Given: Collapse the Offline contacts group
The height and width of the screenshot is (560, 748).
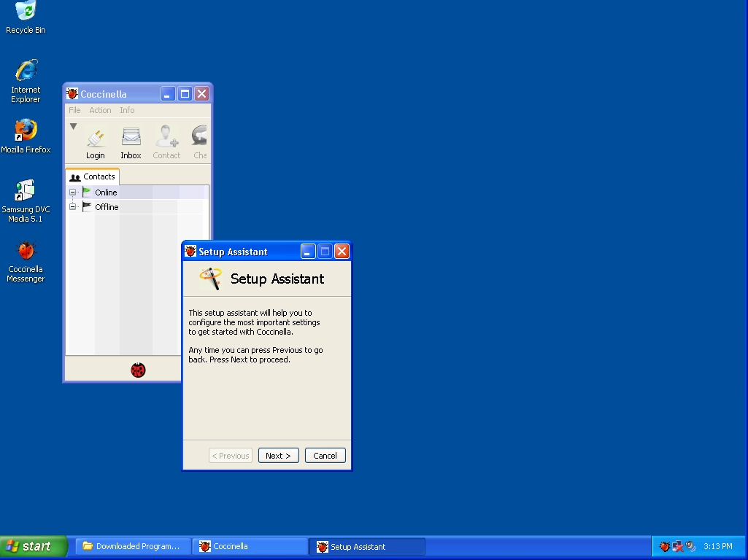Looking at the screenshot, I should [72, 206].
